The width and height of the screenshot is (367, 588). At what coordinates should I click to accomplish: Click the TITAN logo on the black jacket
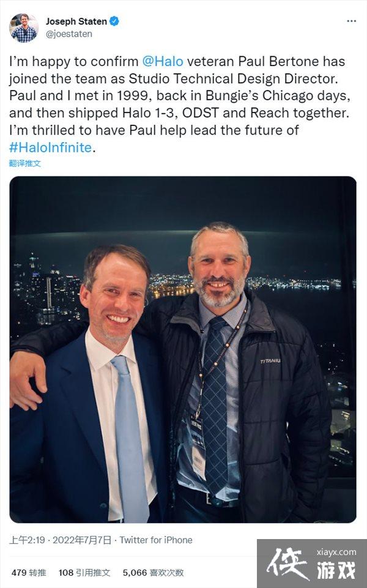[270, 361]
